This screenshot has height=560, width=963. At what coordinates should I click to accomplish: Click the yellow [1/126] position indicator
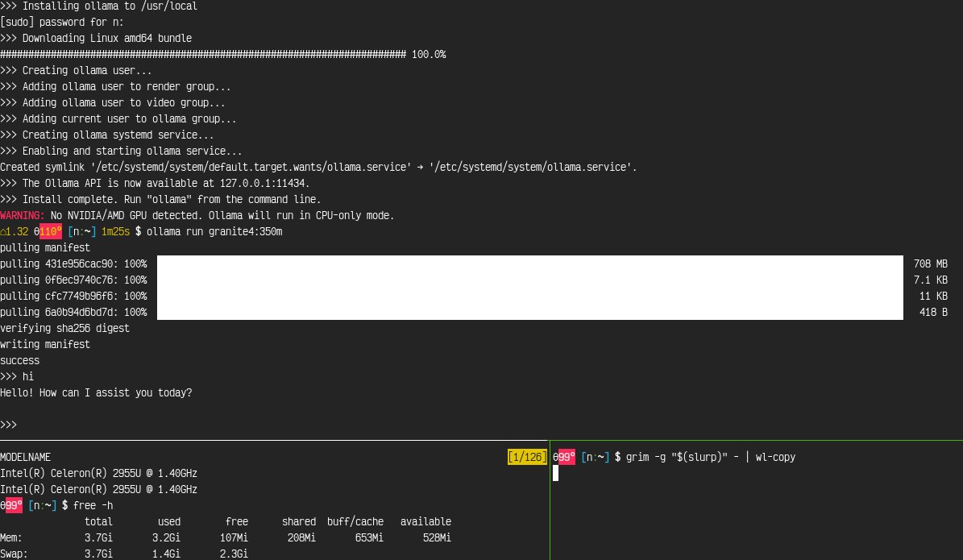point(527,458)
